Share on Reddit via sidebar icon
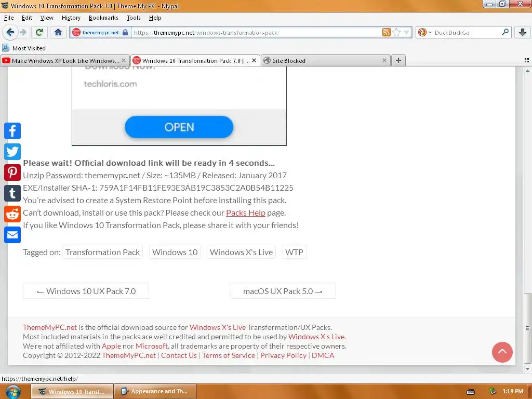Screen dimensions: 532x399 point(12,214)
